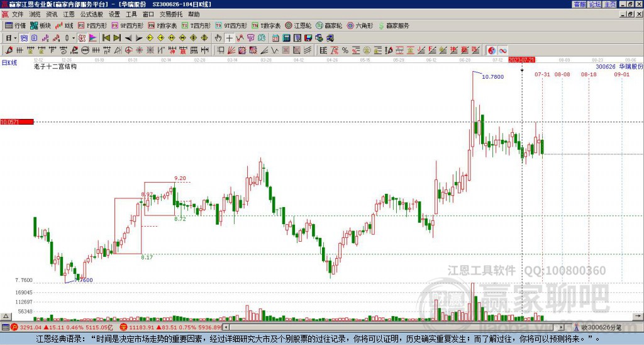Viewport: 644px width, 345px height.
Task: Click the 10.7800 high price label
Action: click(x=492, y=76)
